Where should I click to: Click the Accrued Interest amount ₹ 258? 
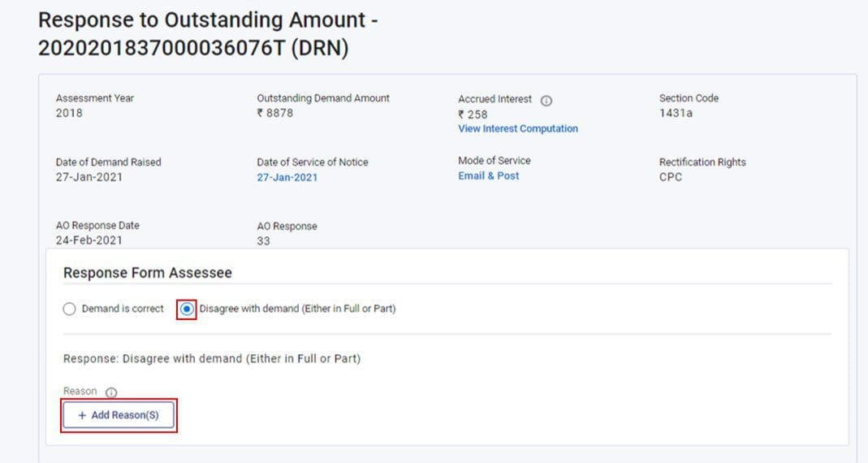[x=473, y=115]
